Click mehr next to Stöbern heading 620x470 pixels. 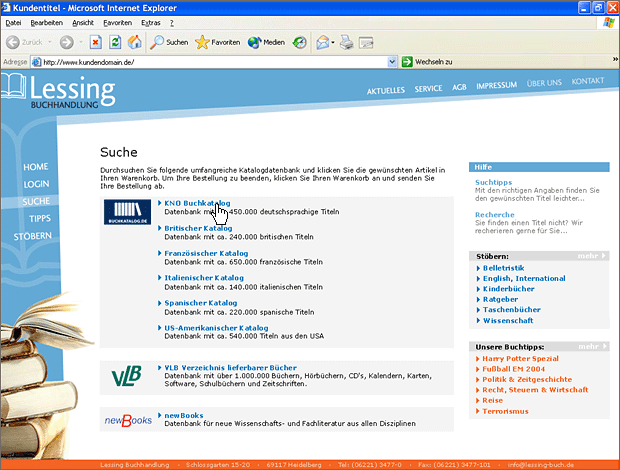(592, 256)
